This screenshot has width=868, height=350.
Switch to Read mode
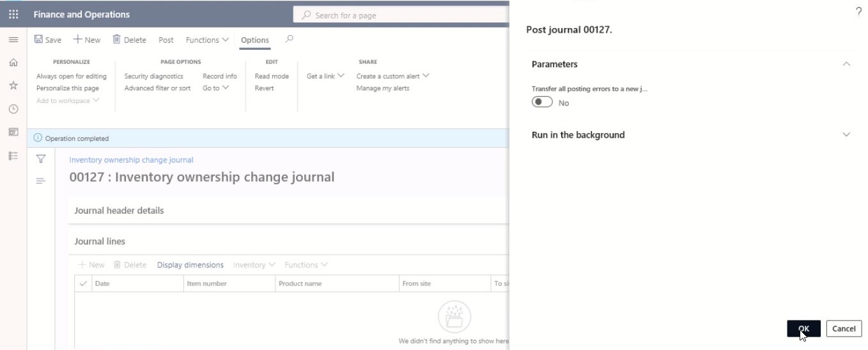[x=272, y=76]
